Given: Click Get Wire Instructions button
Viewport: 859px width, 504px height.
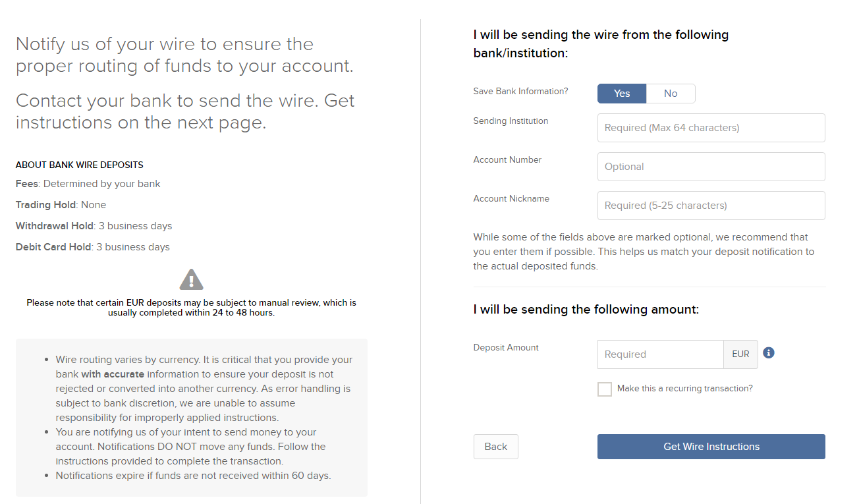Looking at the screenshot, I should (x=711, y=447).
